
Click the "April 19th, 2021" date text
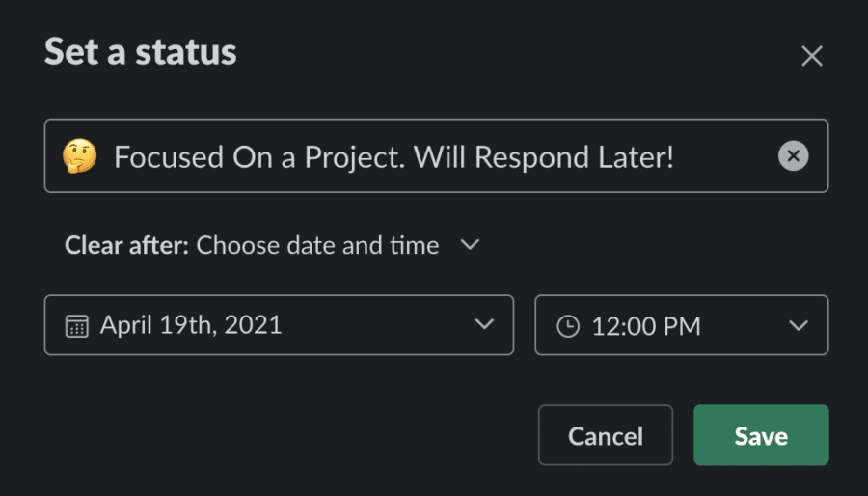[x=191, y=325]
